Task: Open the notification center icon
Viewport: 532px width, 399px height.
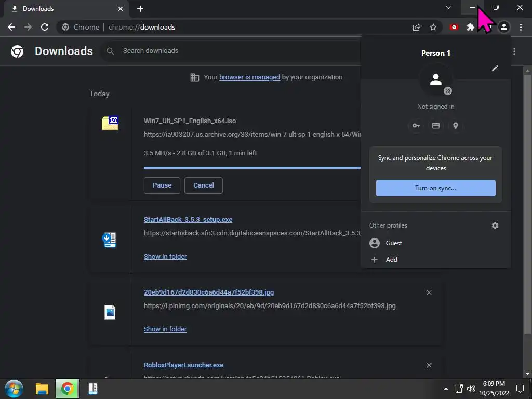Action: click(x=520, y=389)
